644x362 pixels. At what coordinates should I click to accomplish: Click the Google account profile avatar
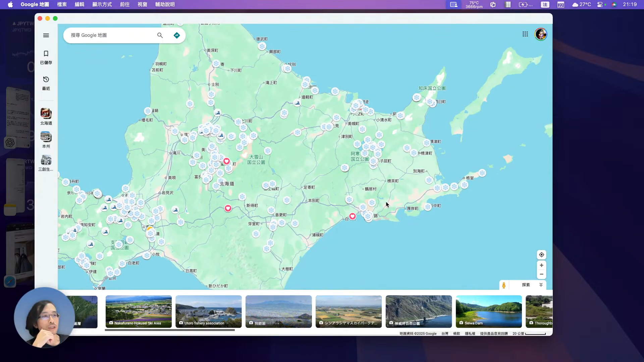(541, 34)
